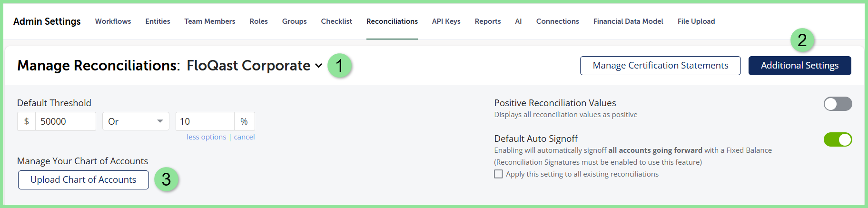Click Manage Certification Statements button
The image size is (868, 208).
pos(661,66)
